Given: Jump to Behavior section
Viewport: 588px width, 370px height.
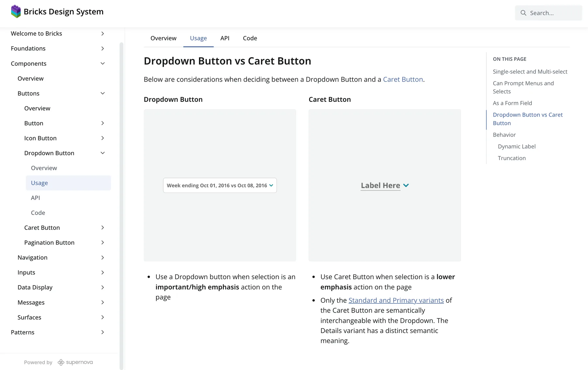Looking at the screenshot, I should coord(504,135).
